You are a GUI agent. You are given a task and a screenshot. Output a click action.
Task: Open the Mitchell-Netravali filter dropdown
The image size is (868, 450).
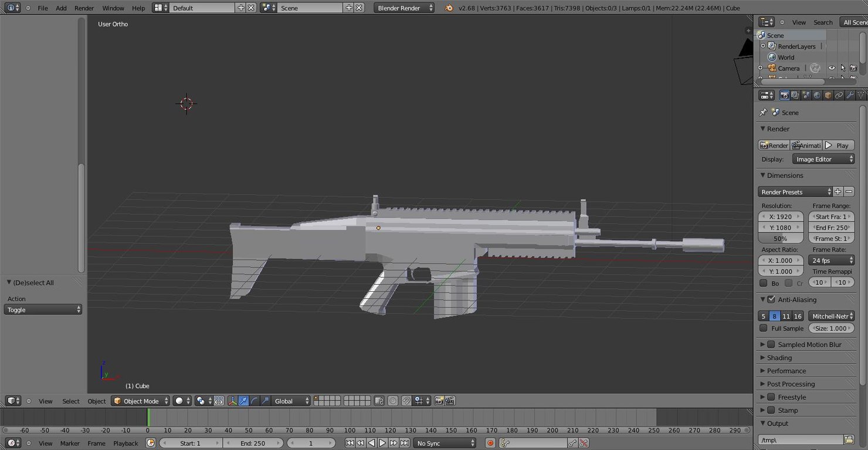(832, 316)
